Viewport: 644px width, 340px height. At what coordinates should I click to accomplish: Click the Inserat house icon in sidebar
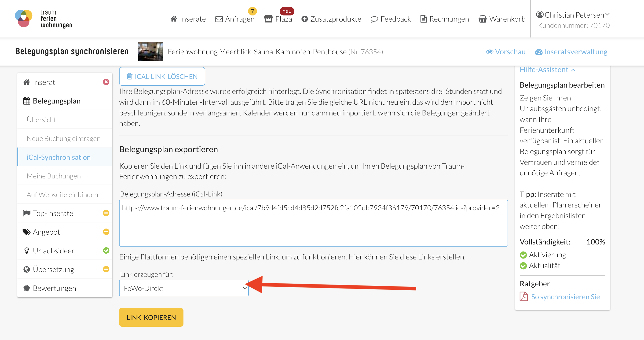[26, 82]
